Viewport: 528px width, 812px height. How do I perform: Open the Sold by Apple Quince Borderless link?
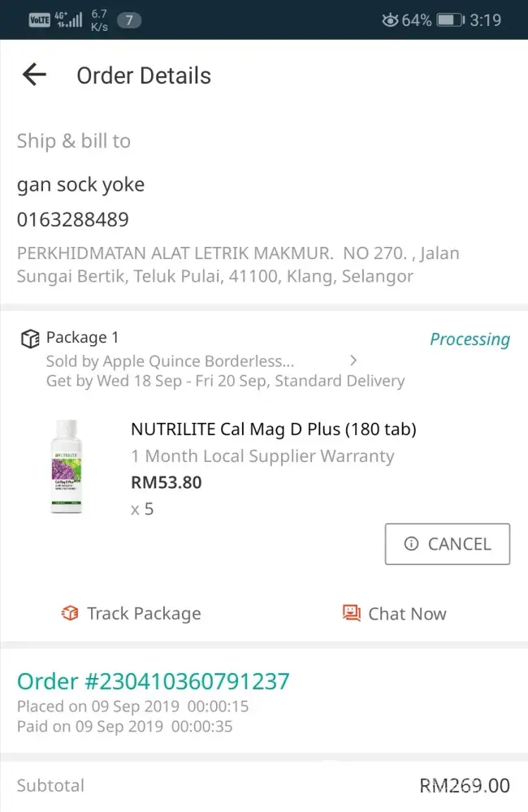tap(170, 361)
